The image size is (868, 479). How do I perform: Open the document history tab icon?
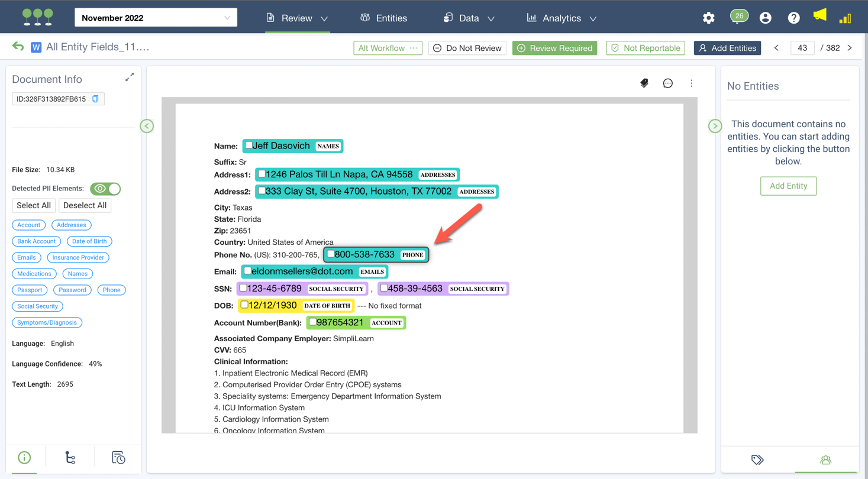tap(118, 458)
